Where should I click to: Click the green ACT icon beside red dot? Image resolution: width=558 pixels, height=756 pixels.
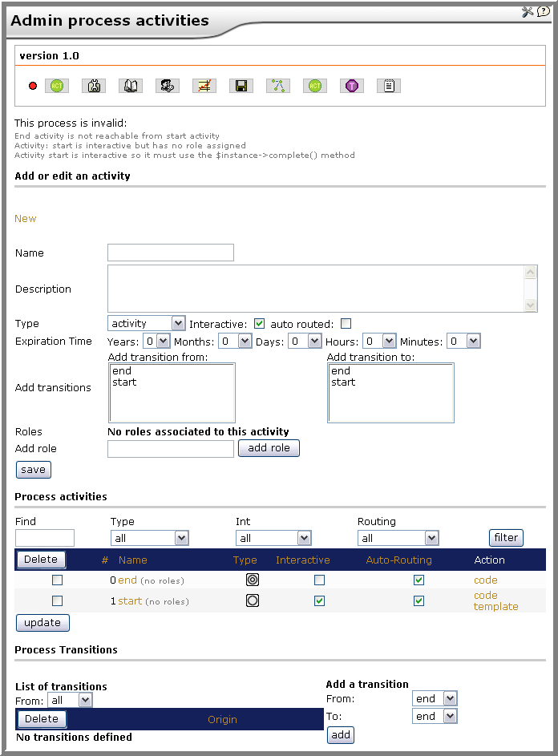tap(57, 86)
